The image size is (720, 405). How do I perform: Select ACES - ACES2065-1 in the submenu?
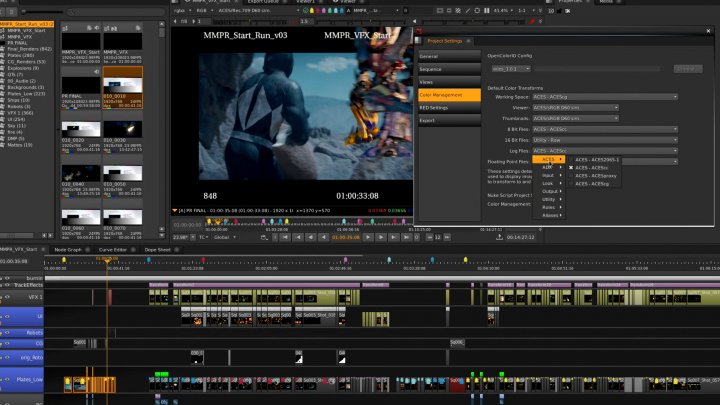[x=598, y=160]
